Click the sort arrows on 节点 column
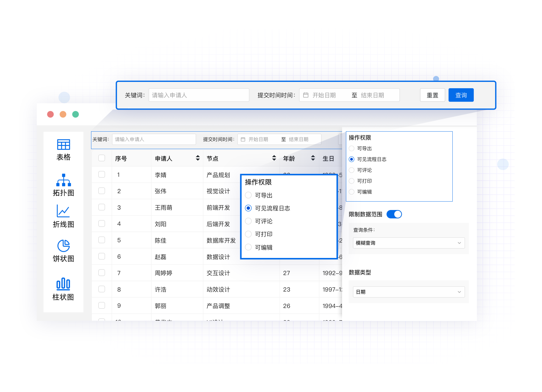 coord(274,158)
